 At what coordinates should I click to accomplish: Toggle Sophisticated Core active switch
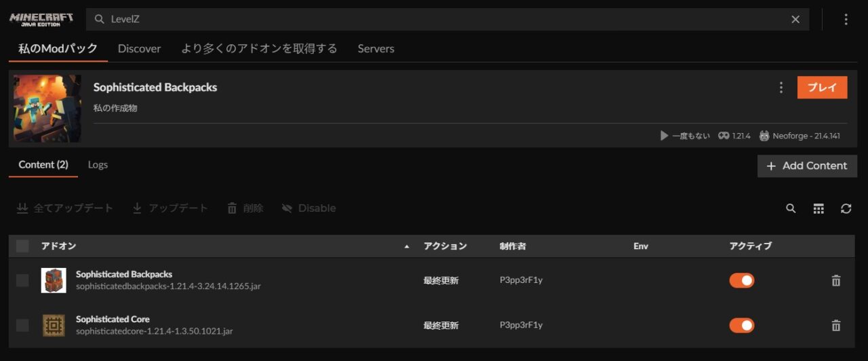[742, 325]
